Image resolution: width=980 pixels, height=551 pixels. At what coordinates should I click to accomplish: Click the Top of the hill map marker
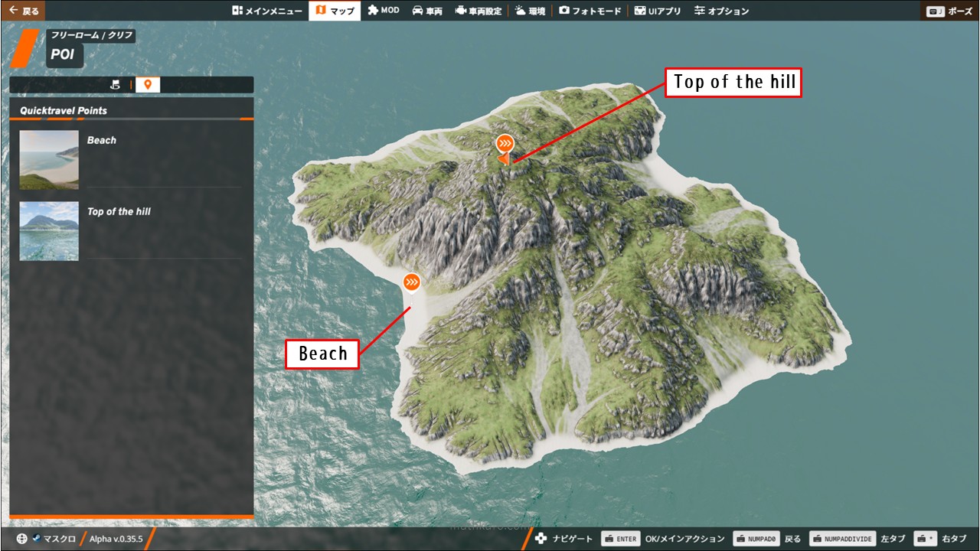[x=505, y=144]
